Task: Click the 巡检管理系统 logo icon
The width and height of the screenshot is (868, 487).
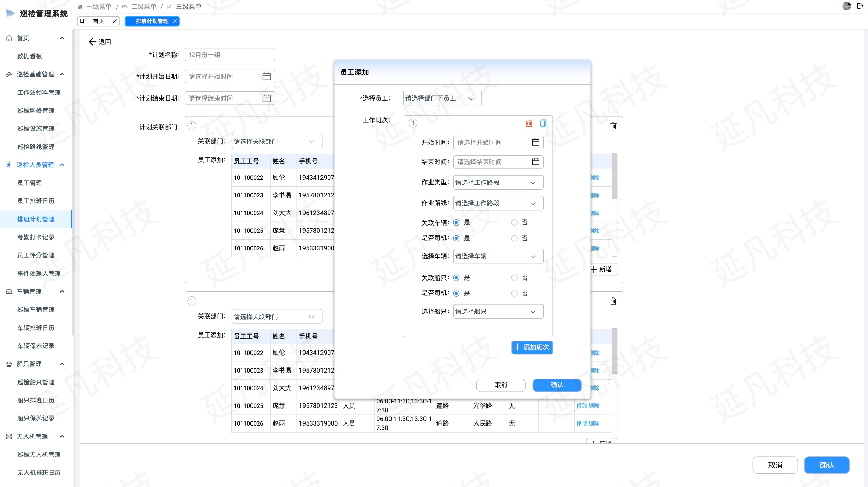Action: [11, 13]
